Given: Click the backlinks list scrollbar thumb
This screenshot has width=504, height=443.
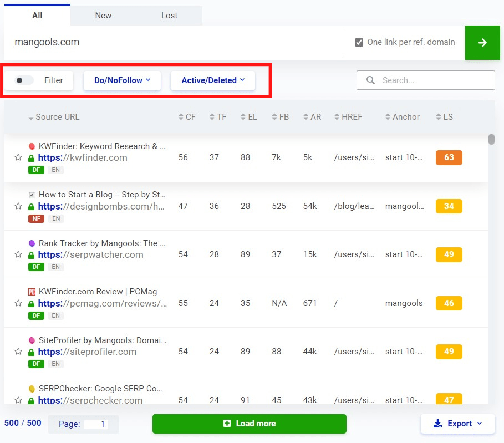Looking at the screenshot, I should point(491,140).
